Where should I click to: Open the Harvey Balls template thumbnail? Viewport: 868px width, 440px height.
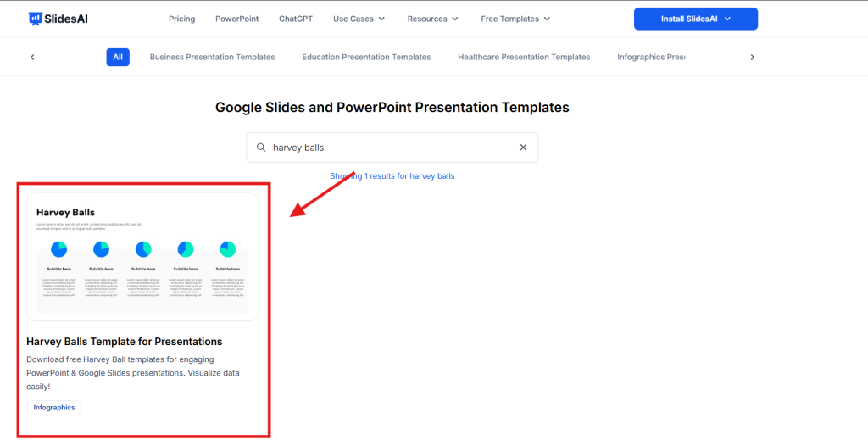142,257
